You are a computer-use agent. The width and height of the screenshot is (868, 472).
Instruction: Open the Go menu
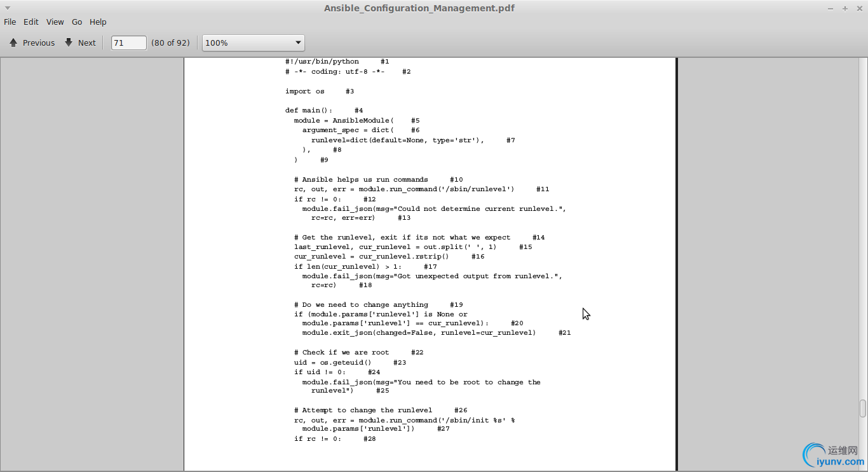(x=77, y=22)
